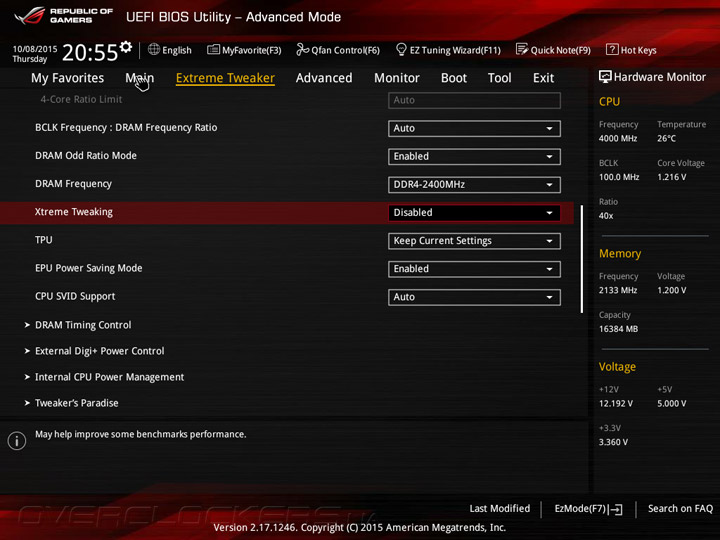The width and height of the screenshot is (720, 540).
Task: Open BCLK:DRAM Frequency Ratio dropdown
Action: [474, 129]
